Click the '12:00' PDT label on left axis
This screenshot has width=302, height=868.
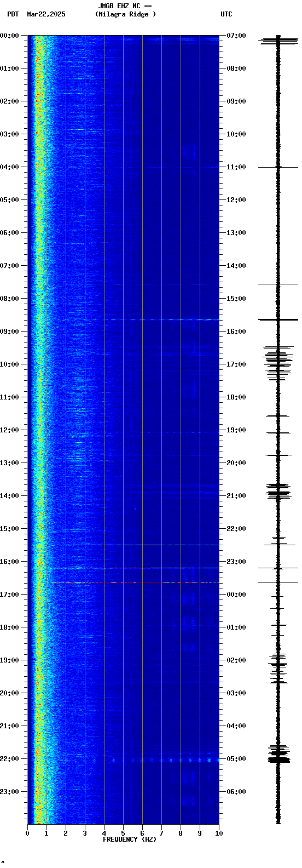9,430
